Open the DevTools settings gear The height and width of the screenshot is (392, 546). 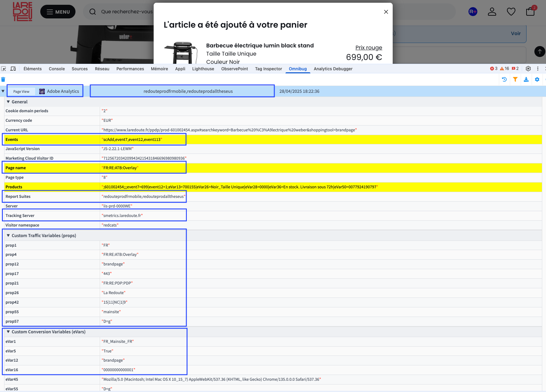point(528,69)
